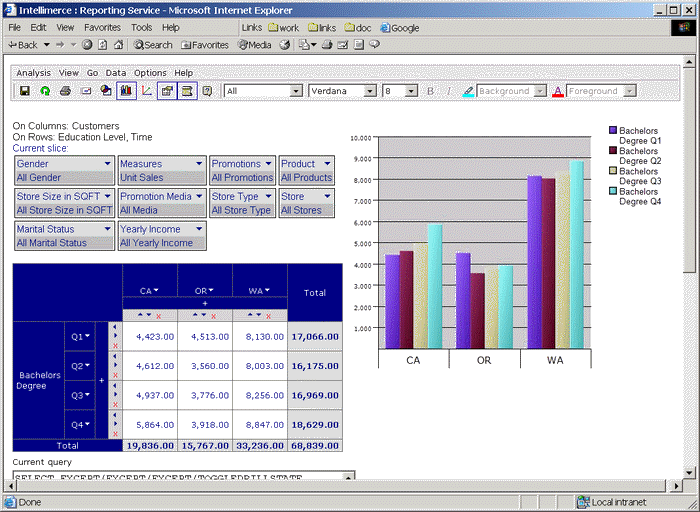Click sort descending arrow under OR column
This screenshot has height=512, width=700.
point(204,315)
